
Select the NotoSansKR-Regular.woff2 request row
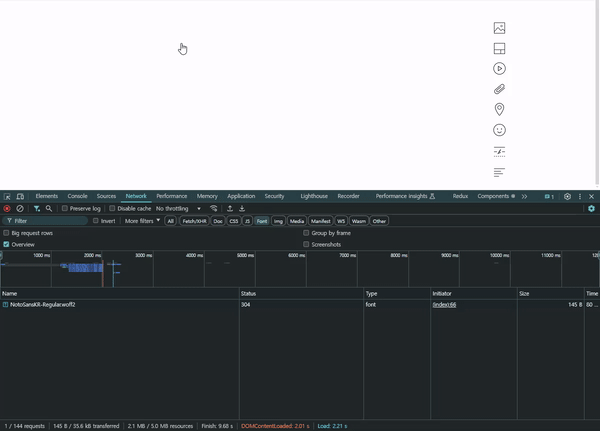pyautogui.click(x=300, y=305)
